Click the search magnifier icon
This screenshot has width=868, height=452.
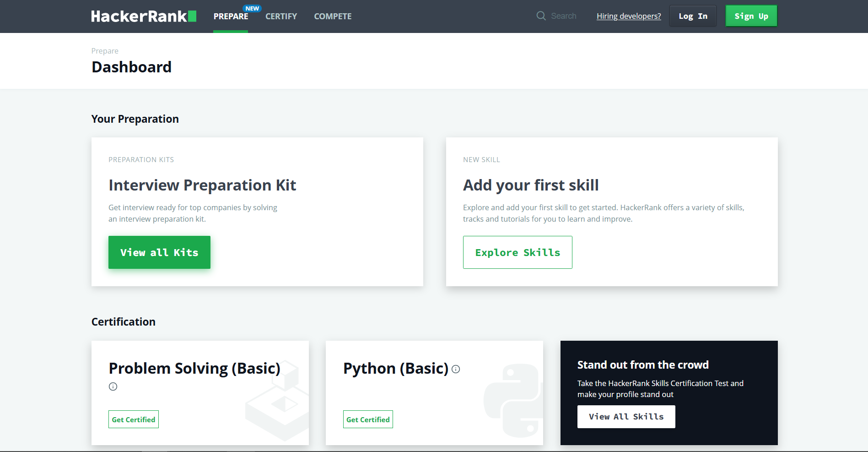click(x=541, y=16)
